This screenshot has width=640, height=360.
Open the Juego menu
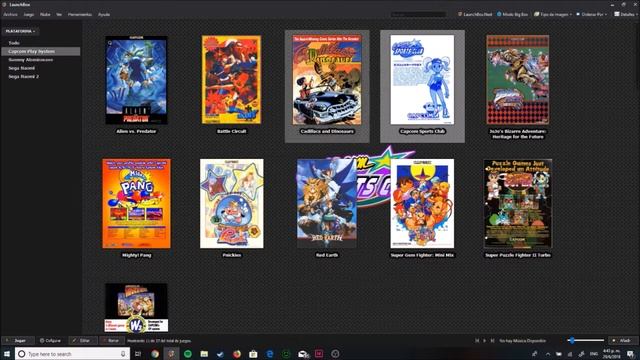click(x=29, y=14)
